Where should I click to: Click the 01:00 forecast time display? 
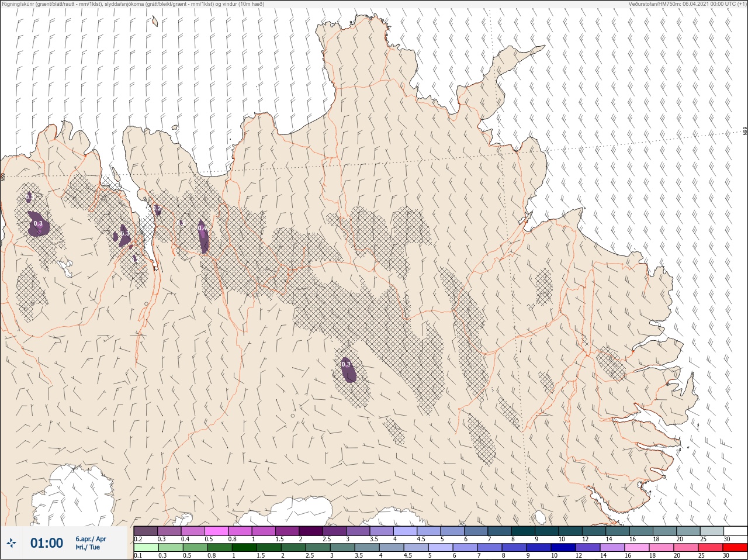tap(47, 543)
